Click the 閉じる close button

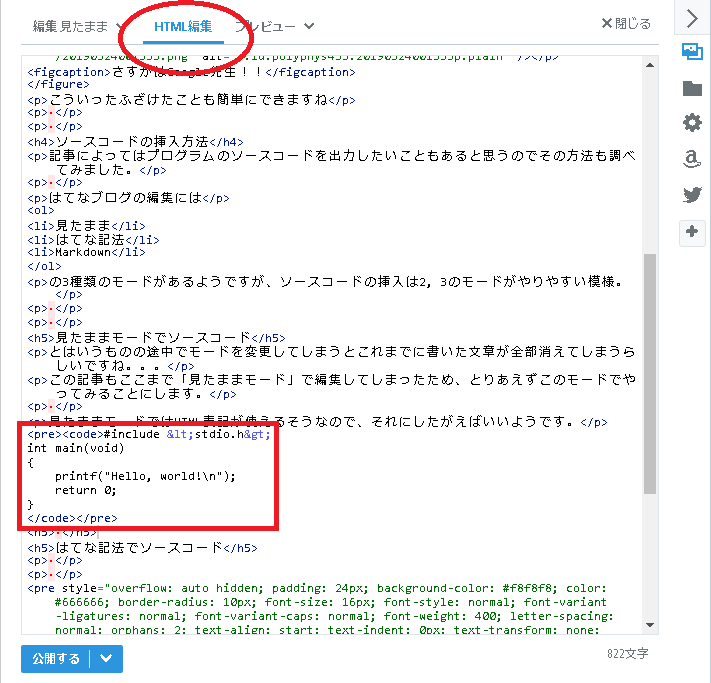pos(626,24)
